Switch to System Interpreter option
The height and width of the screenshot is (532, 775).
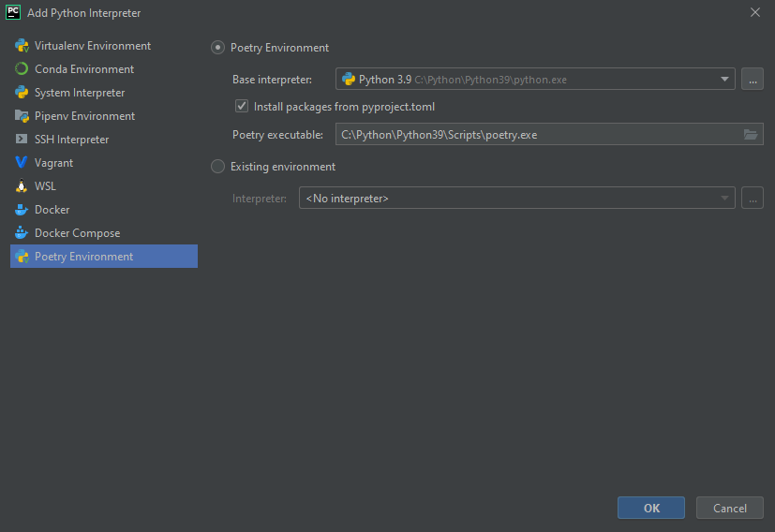(80, 93)
